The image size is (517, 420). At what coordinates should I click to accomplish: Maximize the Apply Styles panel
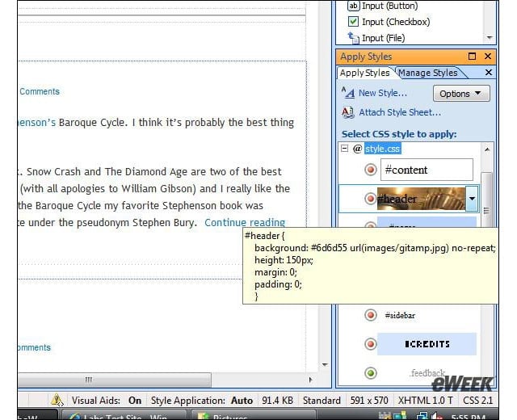[472, 57]
